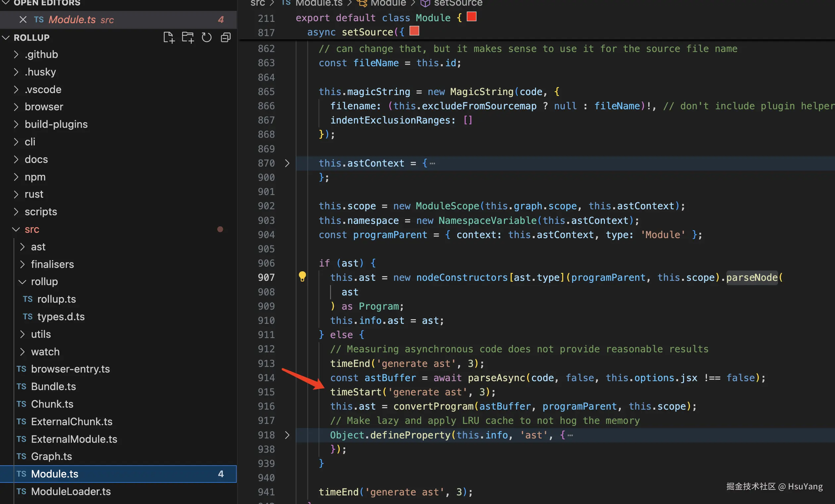
Task: Refresh the ROLLUP explorer tree
Action: point(206,37)
